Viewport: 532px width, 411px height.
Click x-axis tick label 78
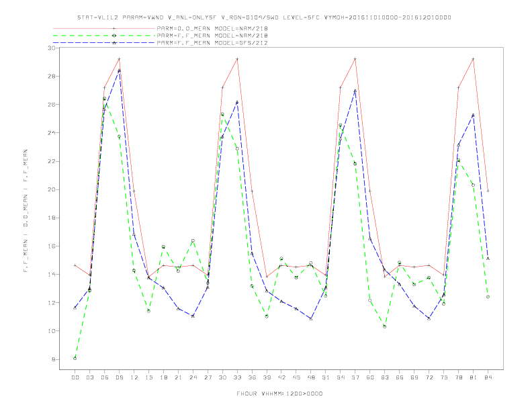(x=458, y=377)
